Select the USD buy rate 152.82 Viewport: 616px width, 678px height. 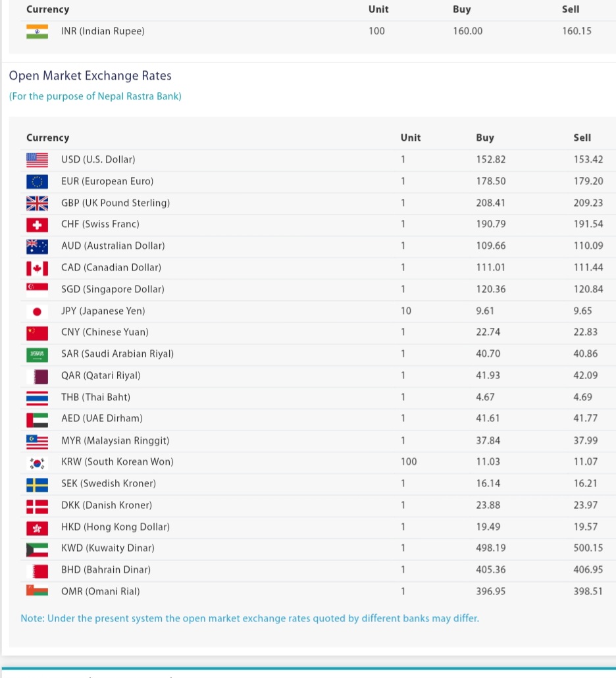pos(491,159)
